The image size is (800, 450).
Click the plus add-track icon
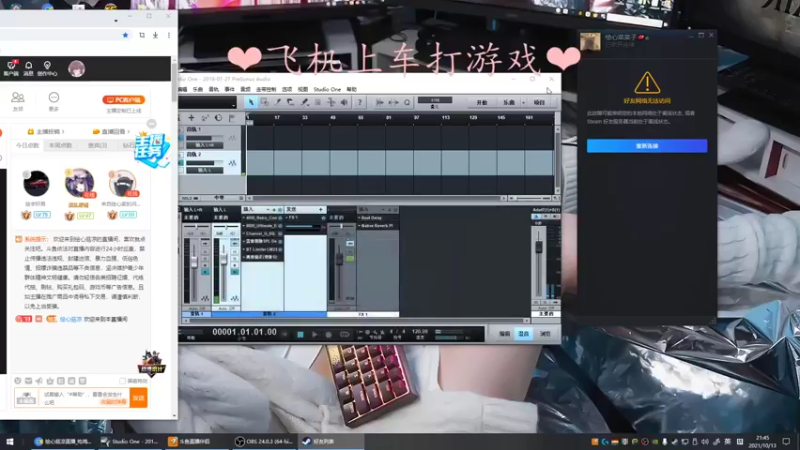[x=191, y=118]
